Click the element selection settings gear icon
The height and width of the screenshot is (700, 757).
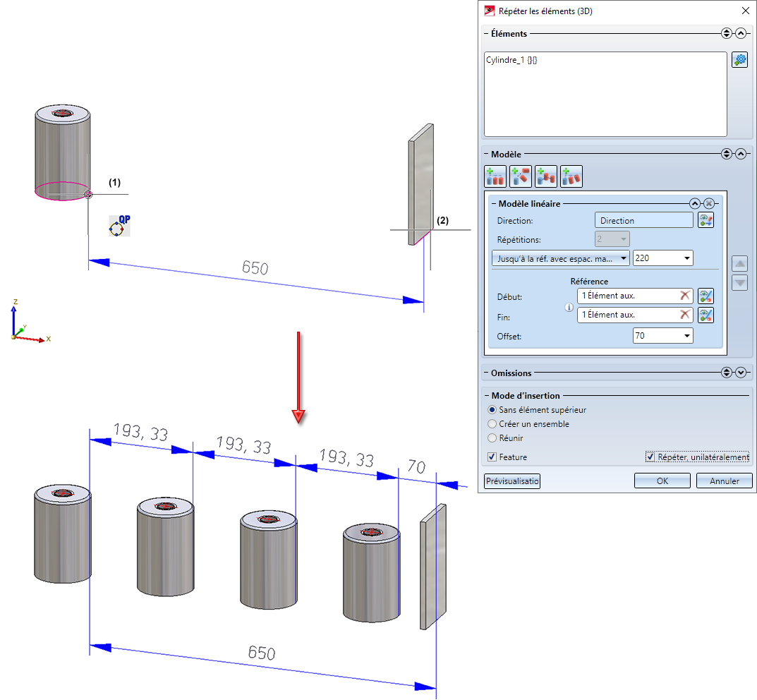pyautogui.click(x=739, y=60)
